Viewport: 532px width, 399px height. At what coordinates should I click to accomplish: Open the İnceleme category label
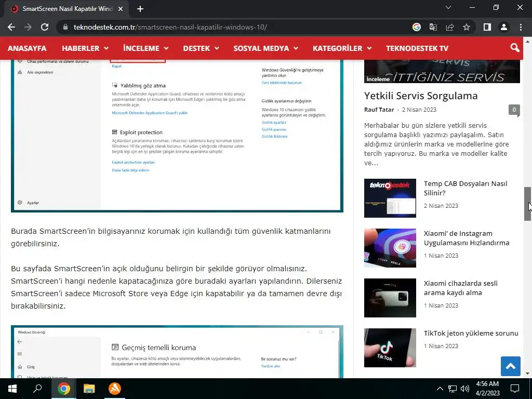pyautogui.click(x=378, y=79)
